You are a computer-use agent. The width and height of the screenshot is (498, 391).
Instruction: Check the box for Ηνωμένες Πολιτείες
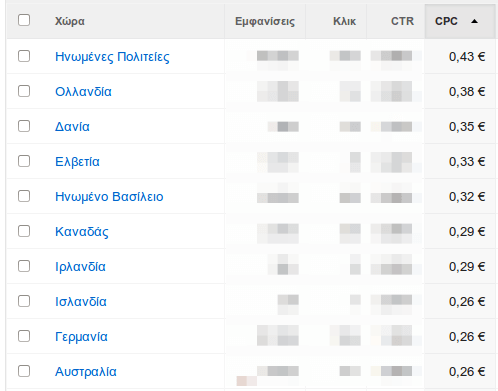pos(24,56)
